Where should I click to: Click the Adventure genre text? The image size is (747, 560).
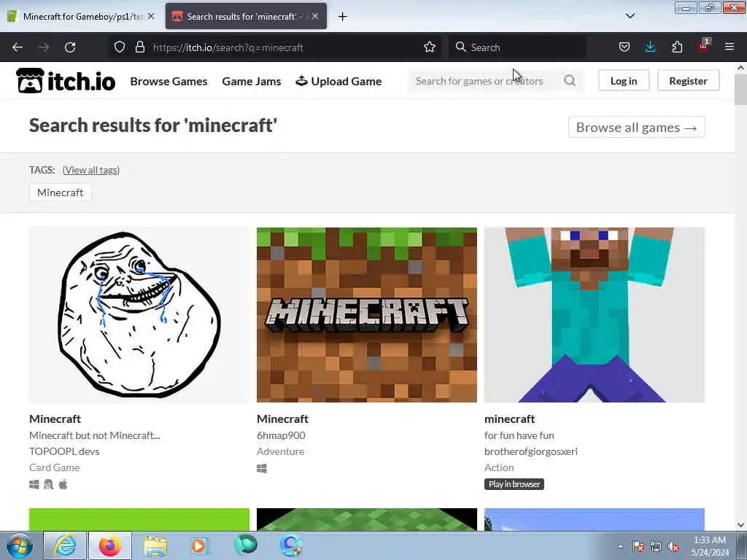click(x=281, y=451)
